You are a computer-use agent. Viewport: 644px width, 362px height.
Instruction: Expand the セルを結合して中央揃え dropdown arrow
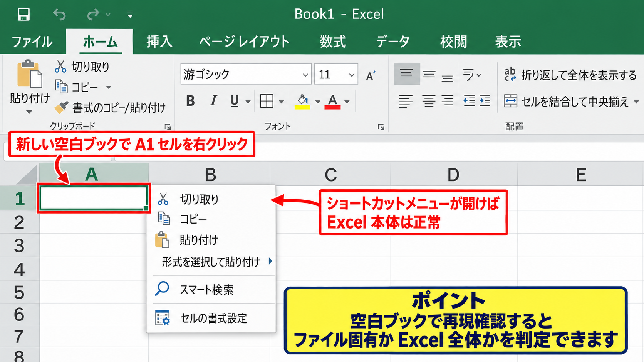(636, 102)
